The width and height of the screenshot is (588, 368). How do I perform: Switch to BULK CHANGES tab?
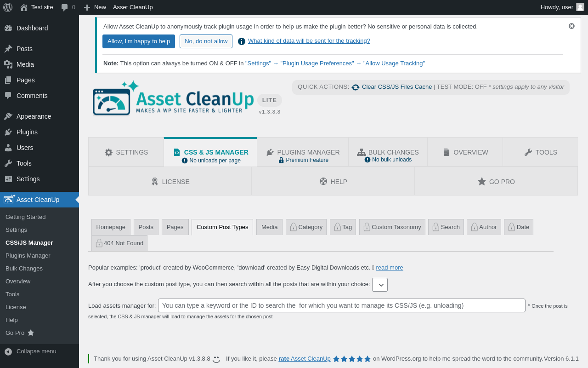click(x=388, y=152)
